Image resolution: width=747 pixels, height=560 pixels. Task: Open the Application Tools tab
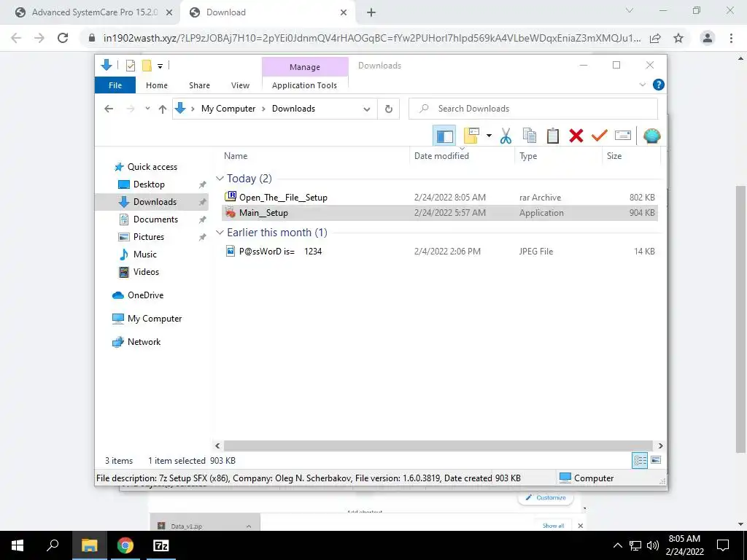(x=304, y=85)
